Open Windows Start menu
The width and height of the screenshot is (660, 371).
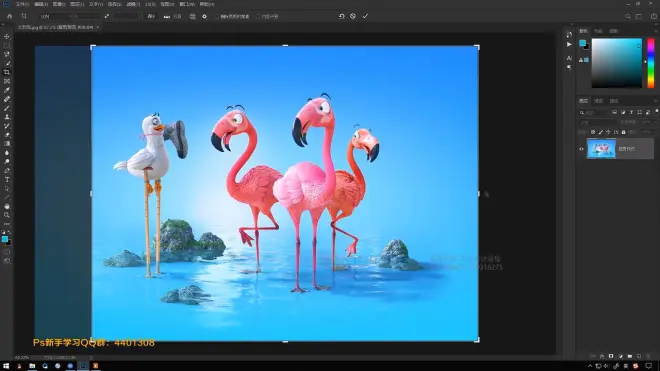tap(6, 366)
